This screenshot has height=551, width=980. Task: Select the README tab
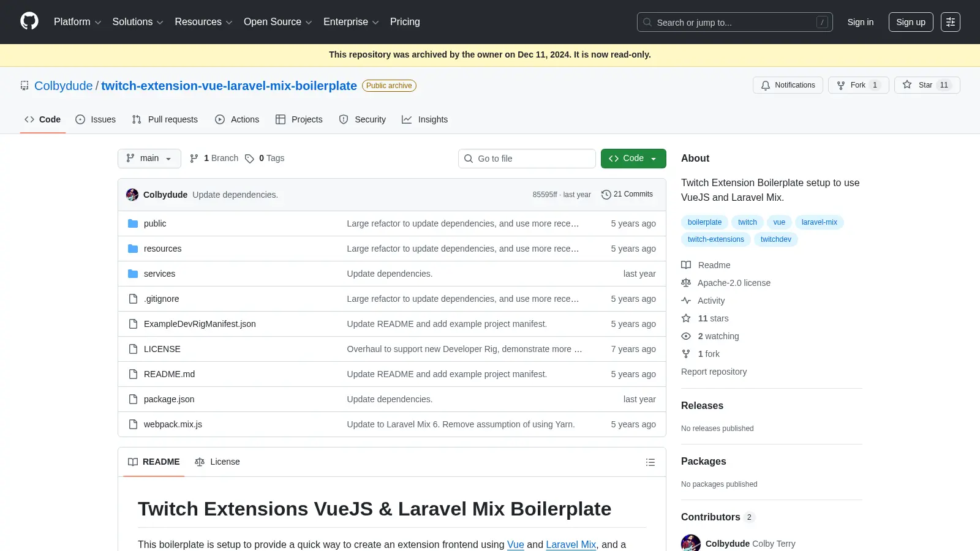154,462
